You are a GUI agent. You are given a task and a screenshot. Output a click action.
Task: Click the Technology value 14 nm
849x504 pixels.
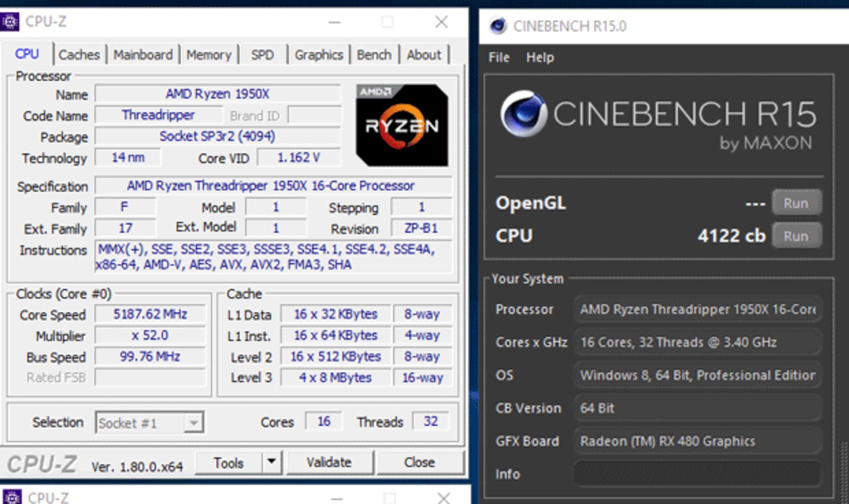pyautogui.click(x=128, y=157)
